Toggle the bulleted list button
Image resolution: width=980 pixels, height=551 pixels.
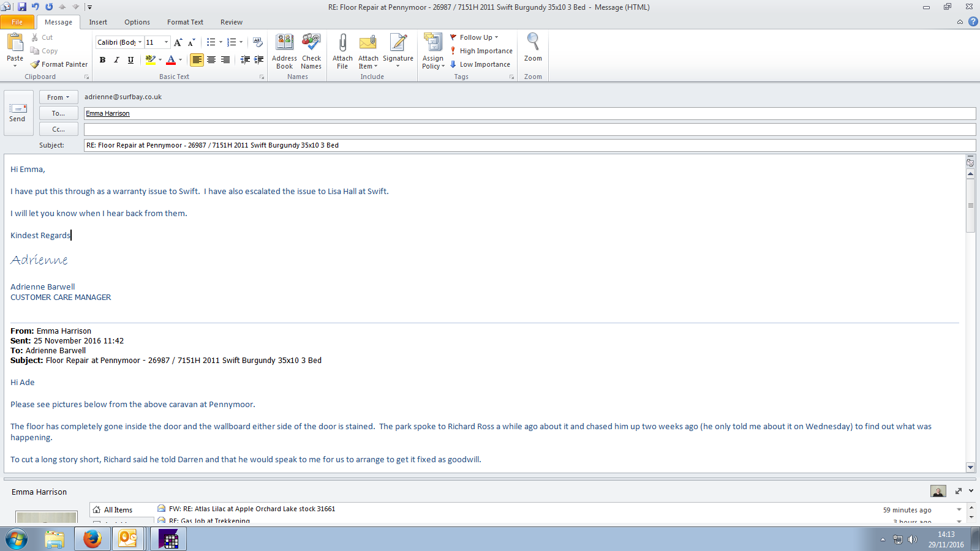(211, 42)
